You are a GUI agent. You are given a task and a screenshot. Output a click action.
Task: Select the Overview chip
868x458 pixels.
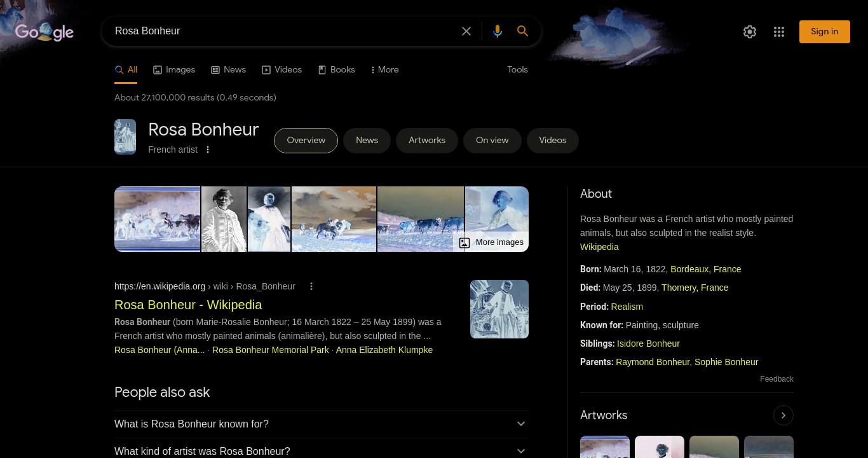[x=306, y=141]
